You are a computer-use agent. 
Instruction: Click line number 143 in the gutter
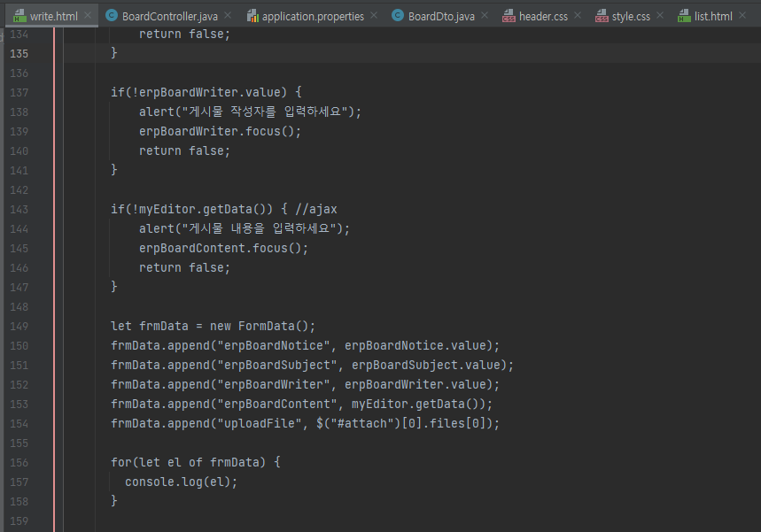pyautogui.click(x=19, y=209)
